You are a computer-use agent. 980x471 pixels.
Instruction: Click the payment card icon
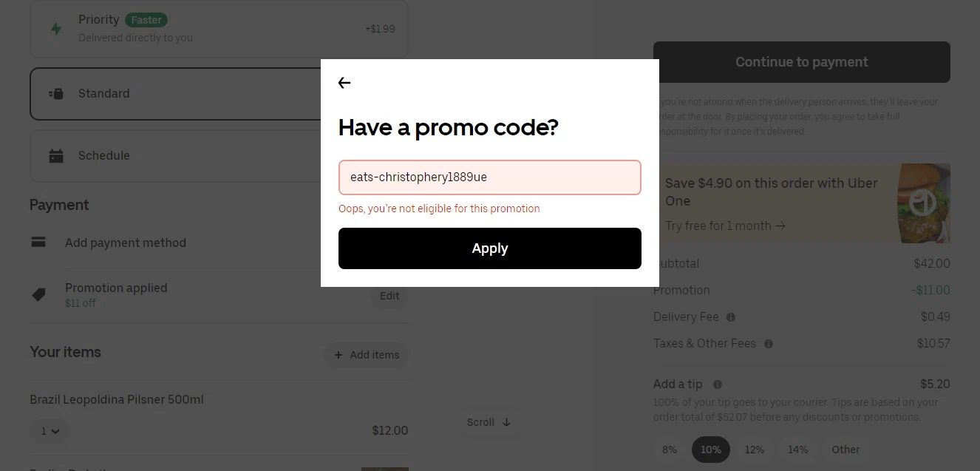38,243
